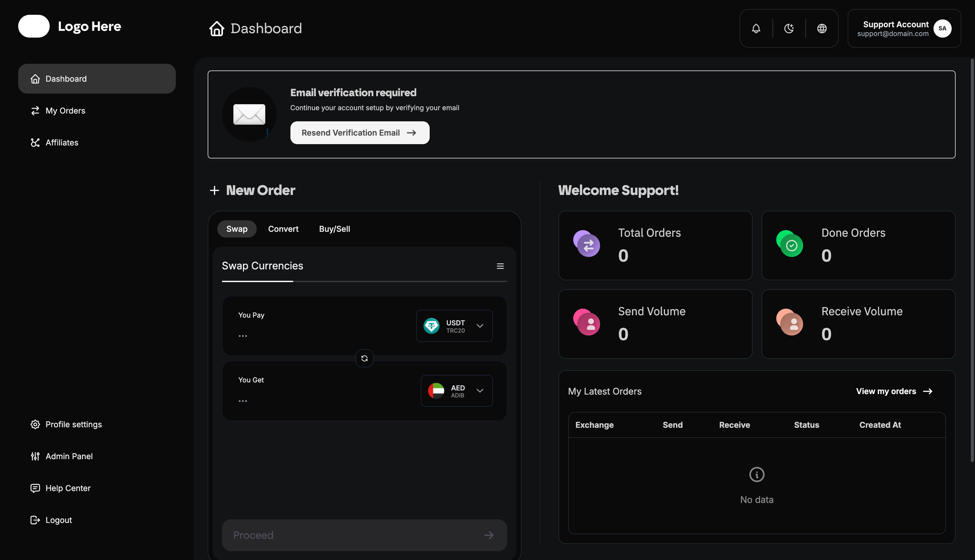Expand the Support Account profile menu
This screenshot has width=975, height=560.
[903, 28]
